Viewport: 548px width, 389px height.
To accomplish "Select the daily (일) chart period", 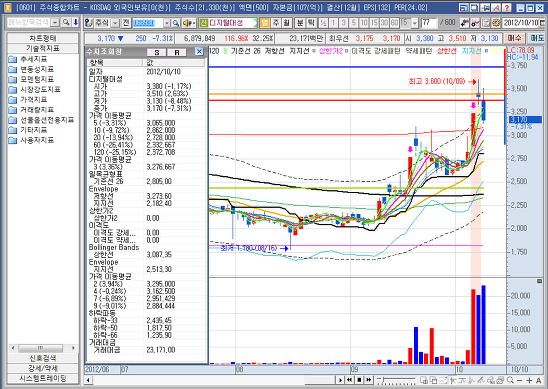I will pos(265,23).
